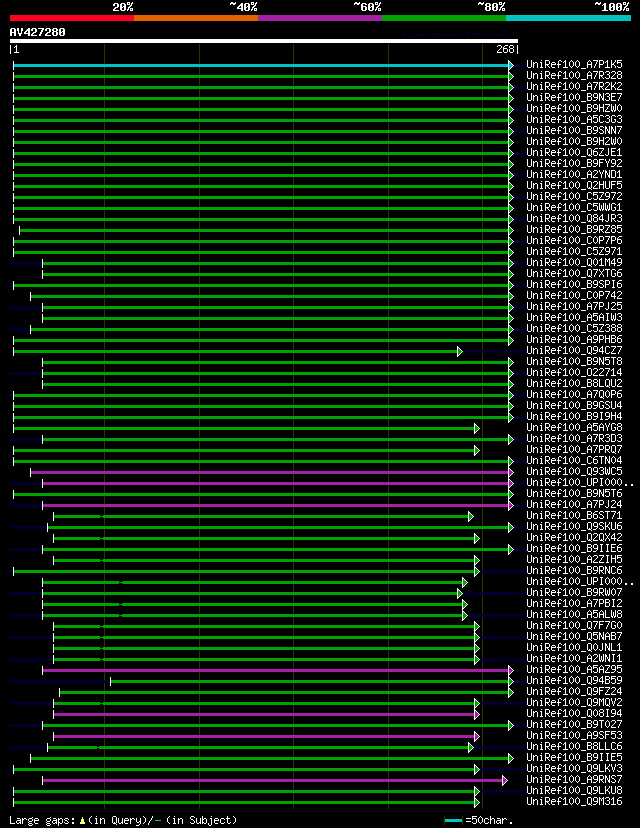The height and width of the screenshot is (828, 640).
Task: Click the orange ~40% legend swatch
Action: tap(196, 18)
